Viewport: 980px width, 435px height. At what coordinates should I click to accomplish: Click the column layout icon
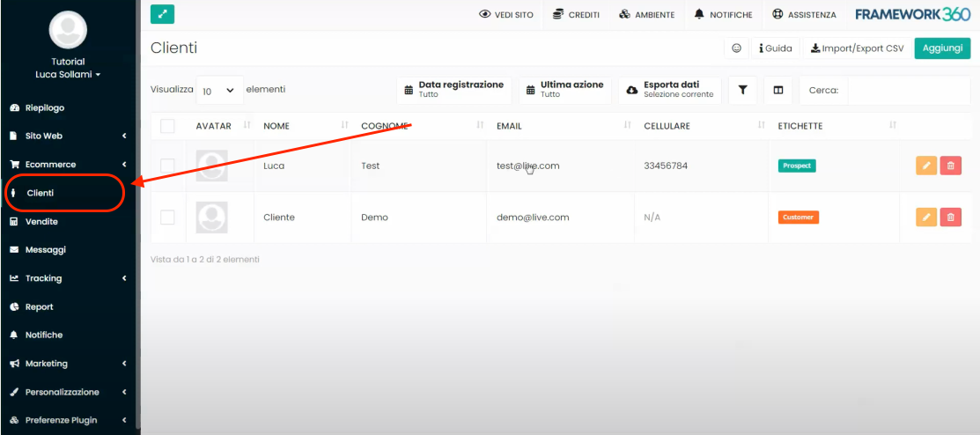tap(777, 90)
